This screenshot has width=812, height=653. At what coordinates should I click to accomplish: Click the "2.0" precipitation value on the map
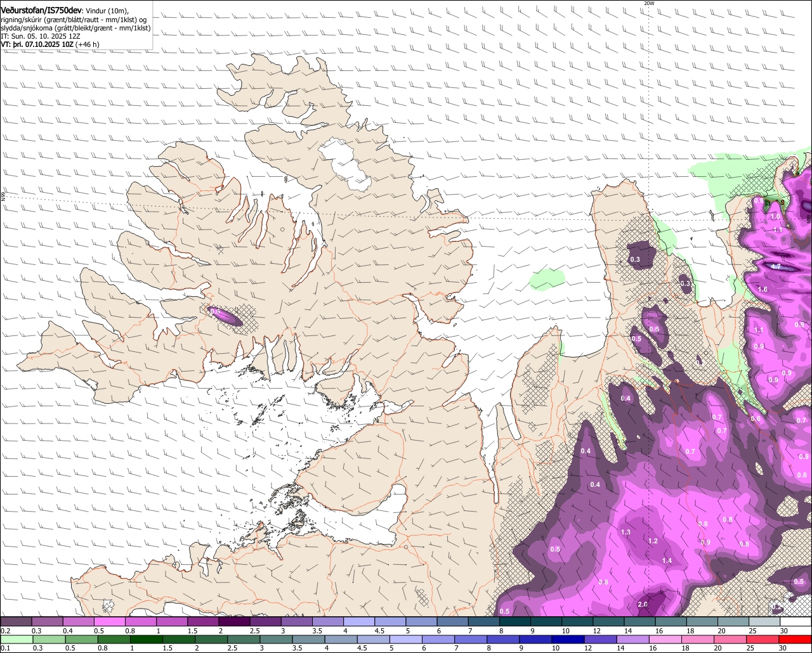pyautogui.click(x=642, y=605)
